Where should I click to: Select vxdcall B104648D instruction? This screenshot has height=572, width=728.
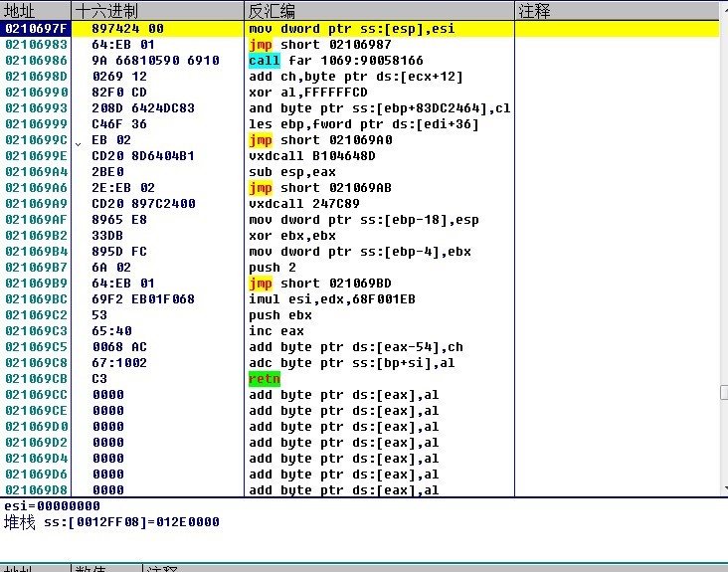[312, 156]
